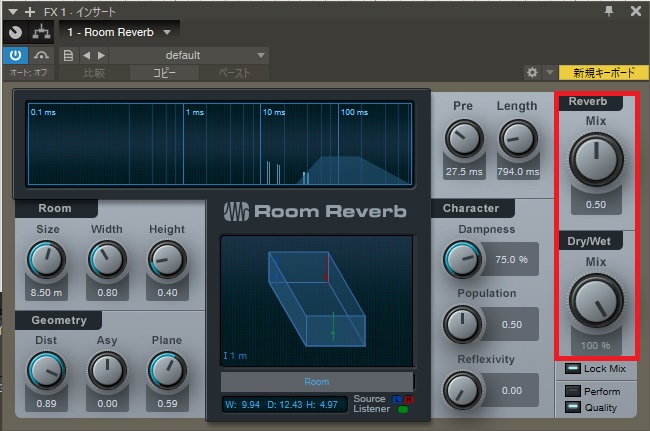Click the Pre value 27.5 ms field
Screen dimensions: 650x431
click(x=464, y=172)
